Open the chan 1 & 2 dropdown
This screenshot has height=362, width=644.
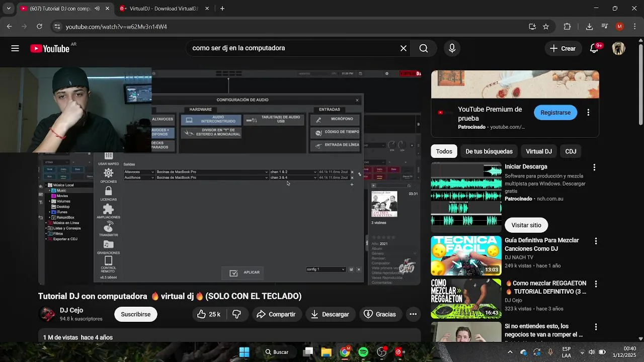tap(293, 172)
